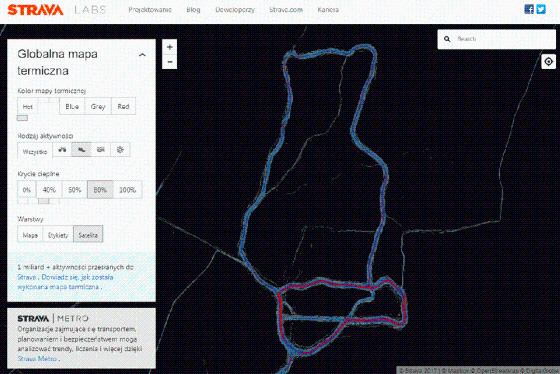Set heatmap color to Blue

pyautogui.click(x=72, y=106)
